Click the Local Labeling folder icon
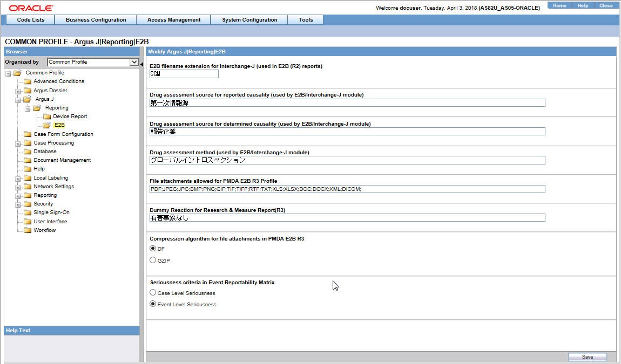This screenshot has height=364, width=621. (28, 178)
